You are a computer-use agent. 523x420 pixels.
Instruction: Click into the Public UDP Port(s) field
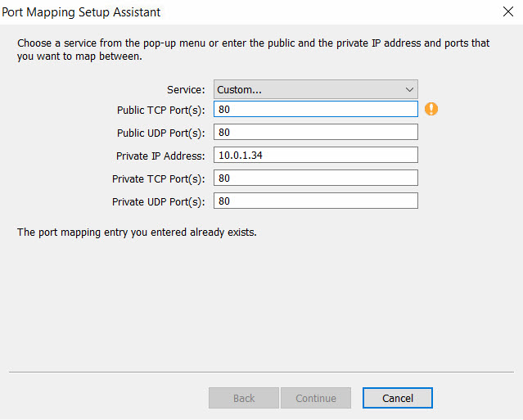315,132
